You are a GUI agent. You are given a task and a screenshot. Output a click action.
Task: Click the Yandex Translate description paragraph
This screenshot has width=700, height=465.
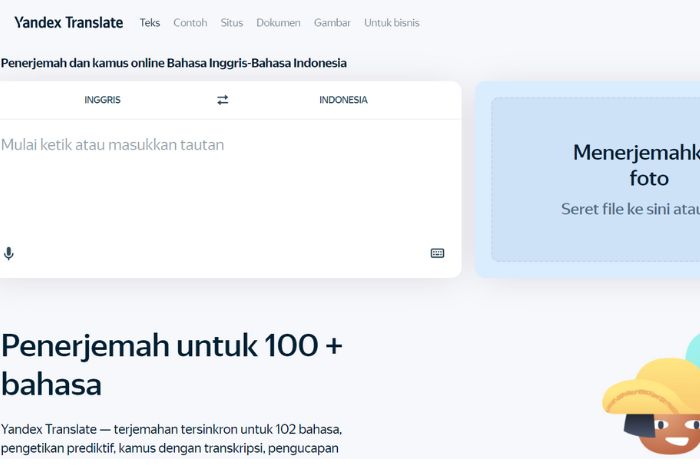tap(171, 438)
